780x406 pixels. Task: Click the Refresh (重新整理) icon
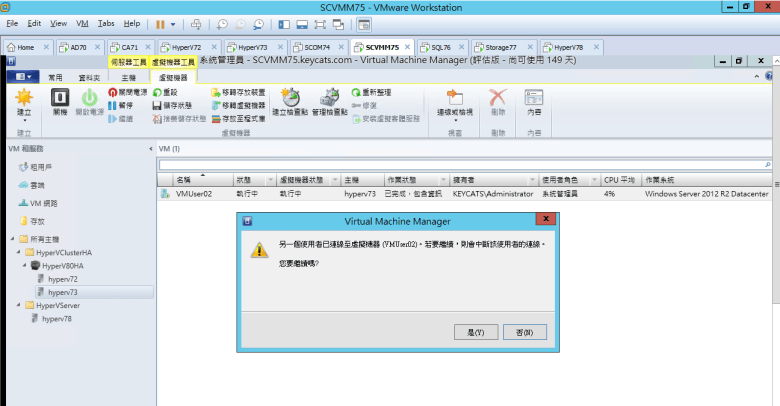tap(356, 93)
